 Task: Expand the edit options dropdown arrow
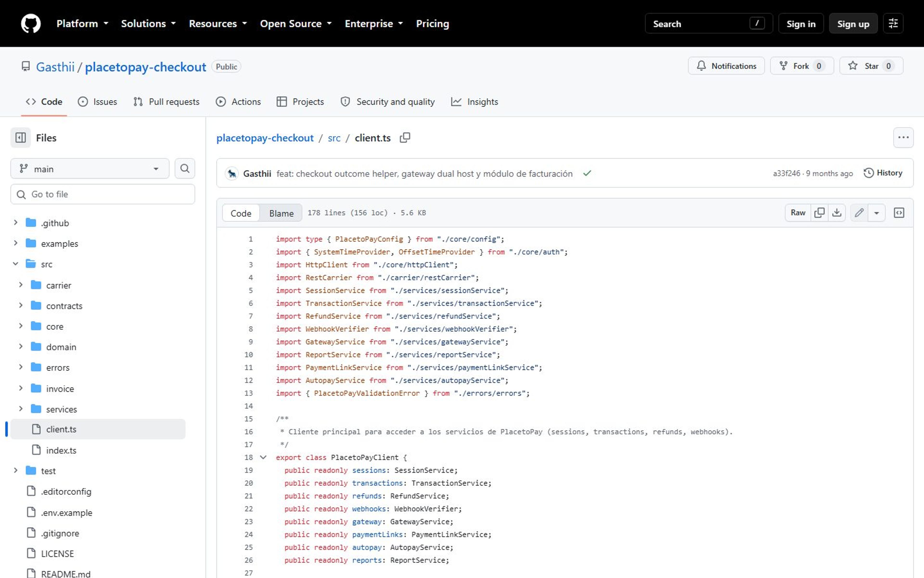877,213
